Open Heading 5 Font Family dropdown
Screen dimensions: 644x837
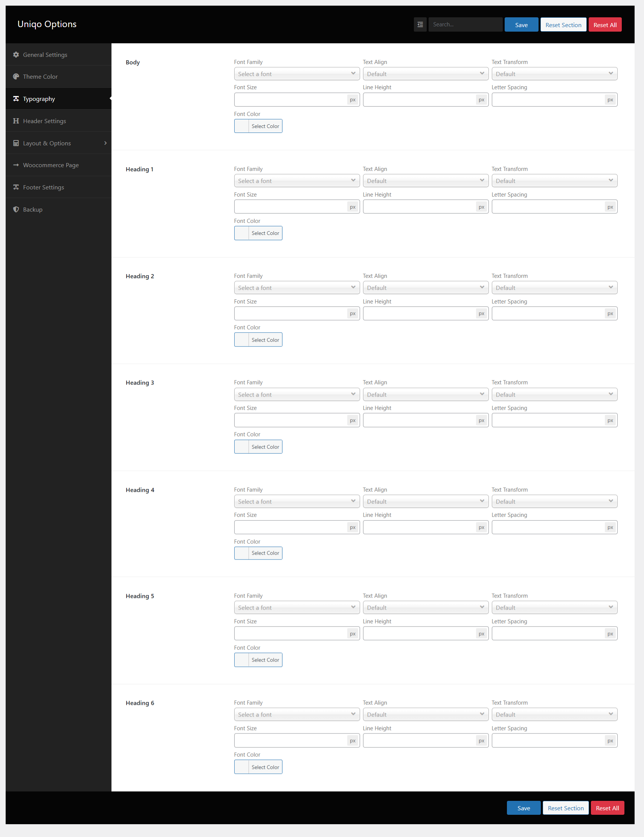coord(297,608)
